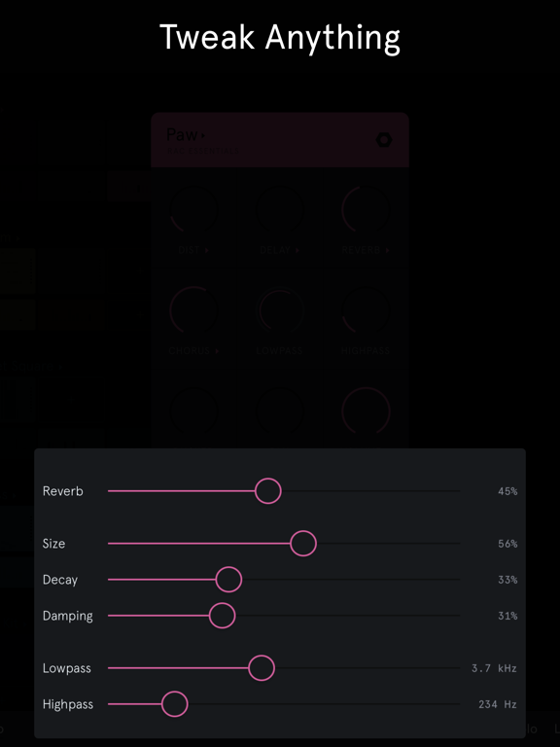
Task: Expand the REVERB effect arrow
Action: 388,250
